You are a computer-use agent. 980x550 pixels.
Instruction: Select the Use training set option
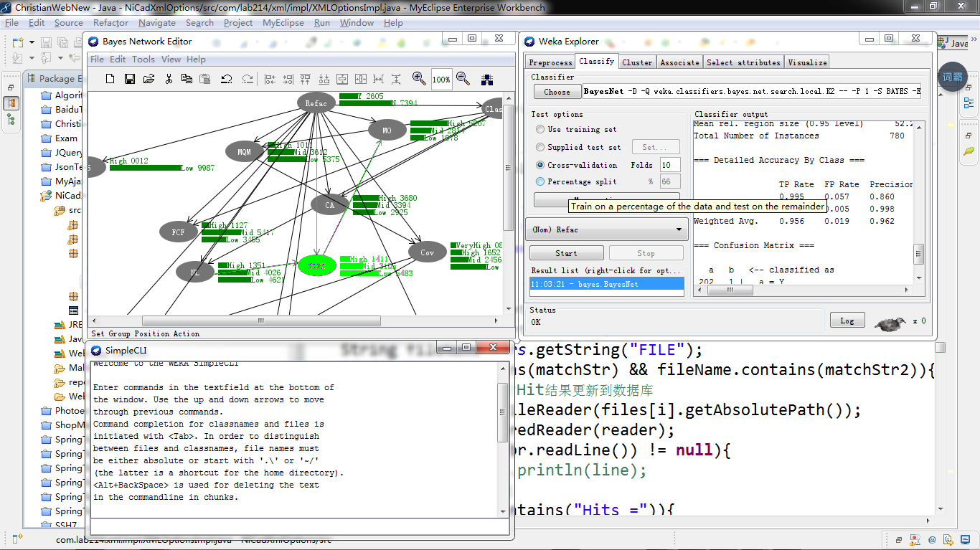pos(540,130)
